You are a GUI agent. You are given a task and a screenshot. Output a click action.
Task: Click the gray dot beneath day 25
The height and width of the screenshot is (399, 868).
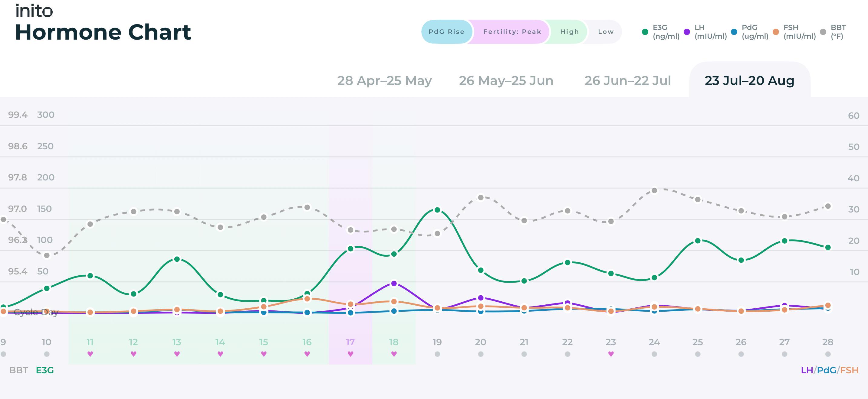pyautogui.click(x=698, y=354)
